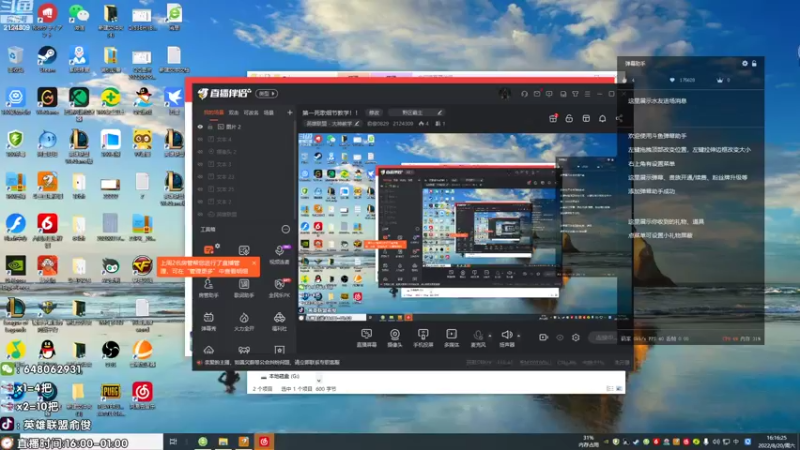Show the 文本 25 layer
Image resolution: width=800 pixels, height=450 pixels.
(200, 189)
